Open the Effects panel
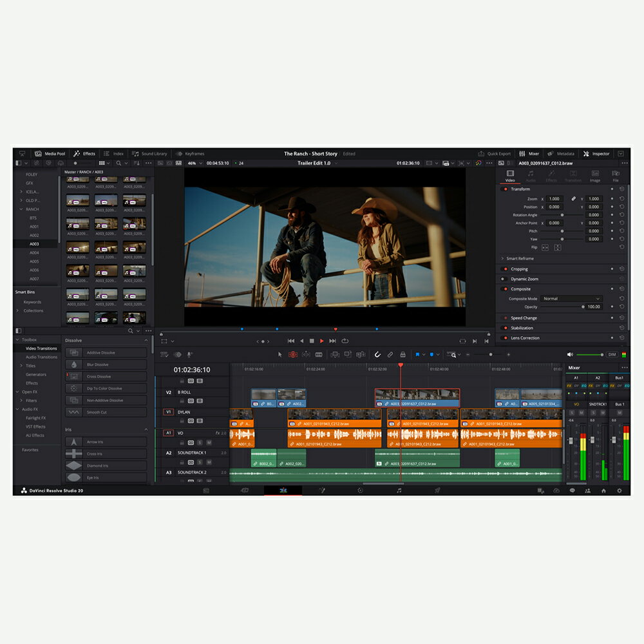The image size is (644, 644). click(86, 154)
